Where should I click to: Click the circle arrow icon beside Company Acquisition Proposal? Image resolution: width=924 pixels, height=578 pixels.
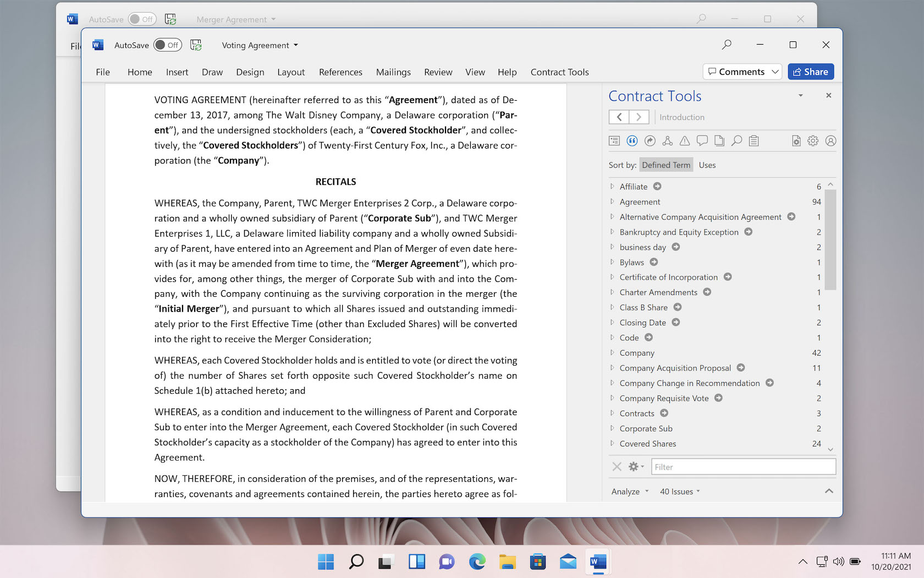tap(741, 368)
